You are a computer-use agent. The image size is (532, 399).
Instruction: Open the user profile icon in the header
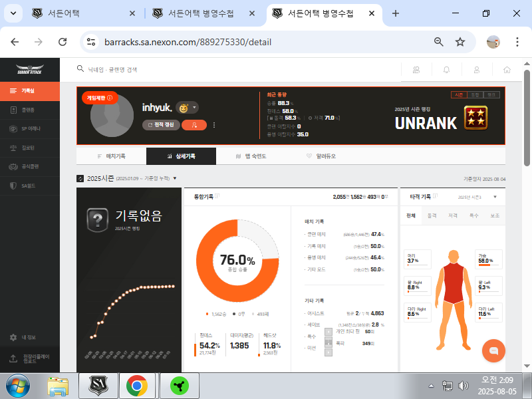[477, 69]
